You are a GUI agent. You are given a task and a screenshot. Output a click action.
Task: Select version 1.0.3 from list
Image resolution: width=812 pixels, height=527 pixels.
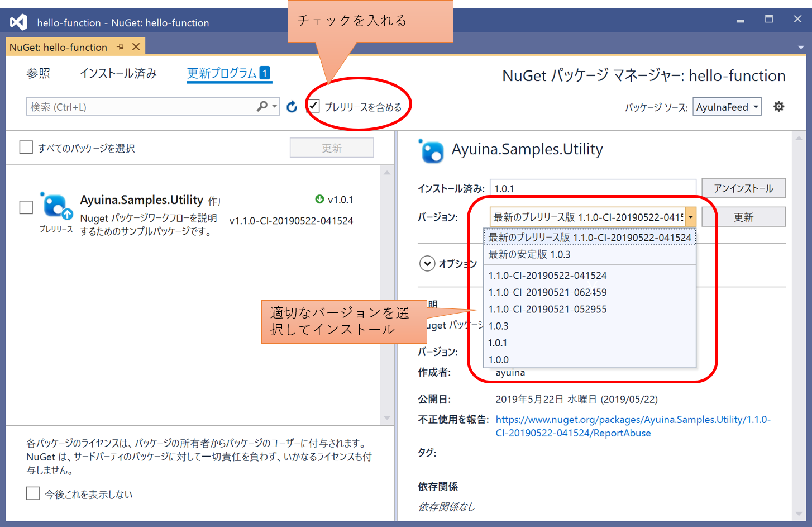pos(590,326)
